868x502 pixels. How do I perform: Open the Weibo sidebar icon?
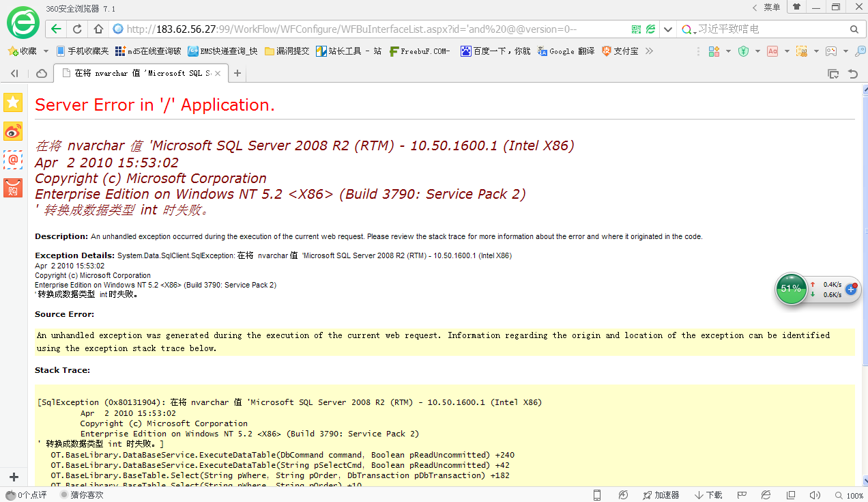click(x=13, y=131)
